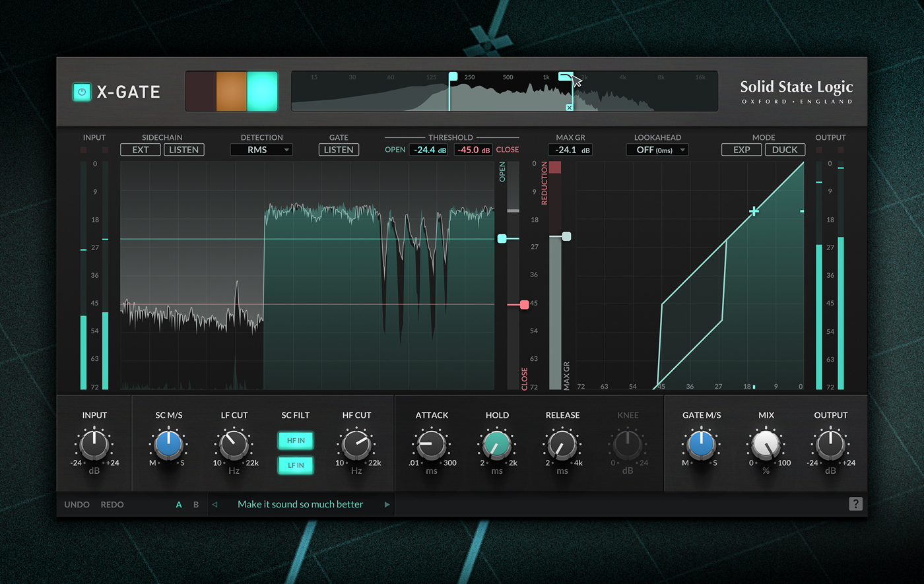This screenshot has height=584, width=924.
Task: Go to the next preset arrow
Action: (387, 505)
